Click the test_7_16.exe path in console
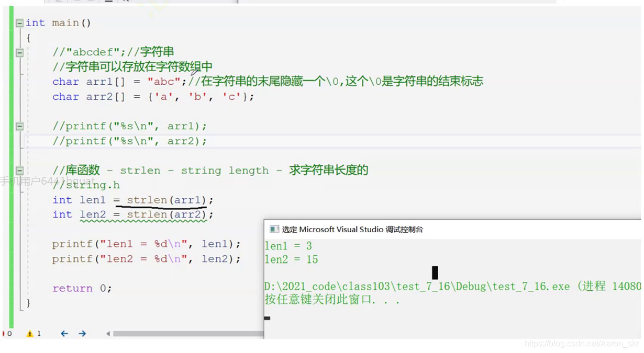Screen dimensions: 644x353 point(417,287)
